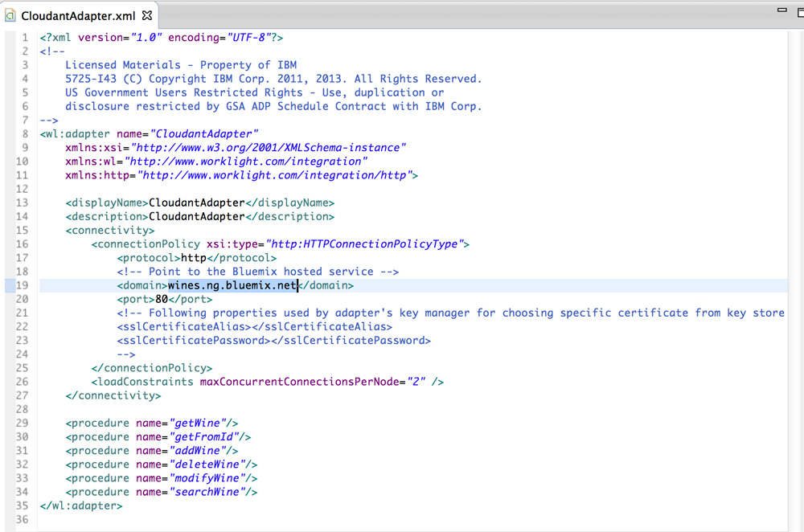This screenshot has width=804, height=532.
Task: Click the procedure name "addWine"
Action: click(x=198, y=451)
